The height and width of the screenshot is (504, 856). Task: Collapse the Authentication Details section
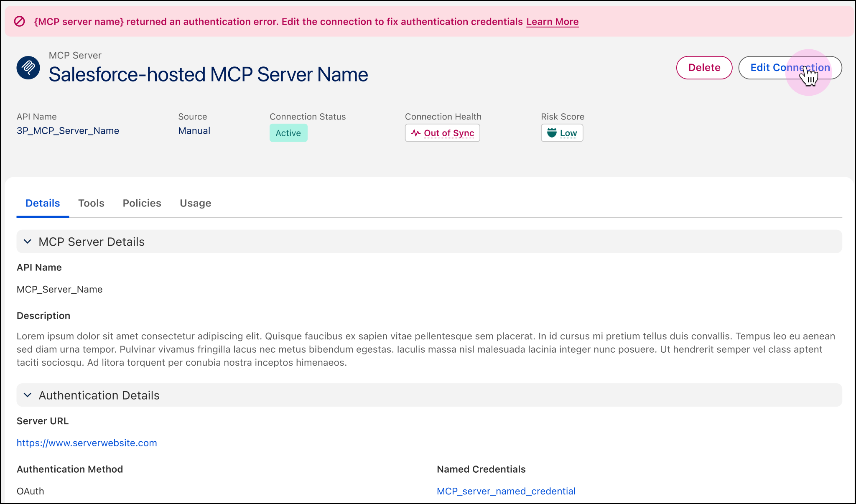click(x=28, y=395)
